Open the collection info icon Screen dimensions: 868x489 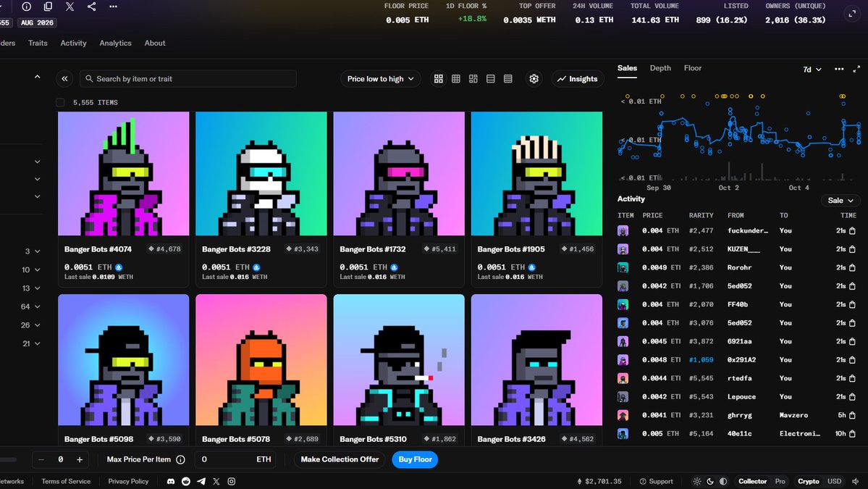(x=27, y=7)
